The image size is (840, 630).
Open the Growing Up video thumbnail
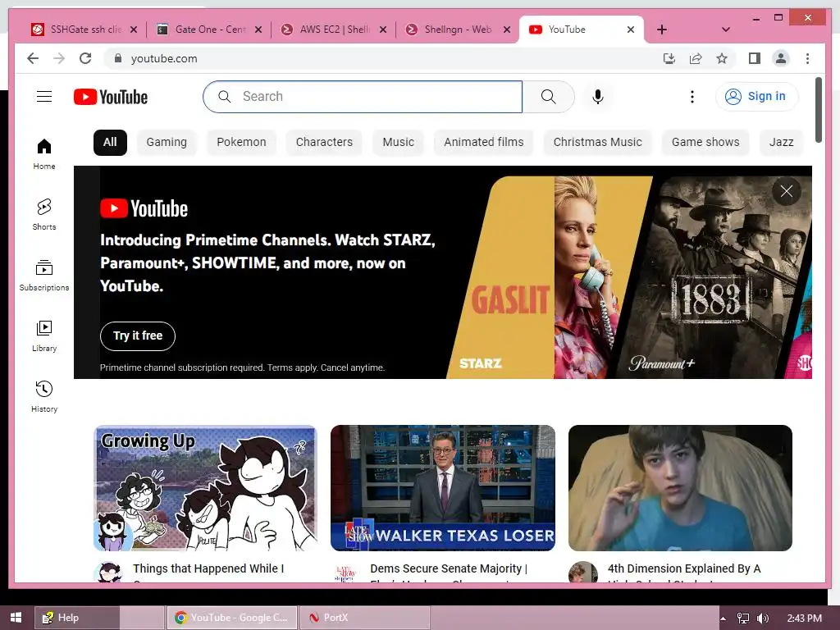(x=205, y=488)
